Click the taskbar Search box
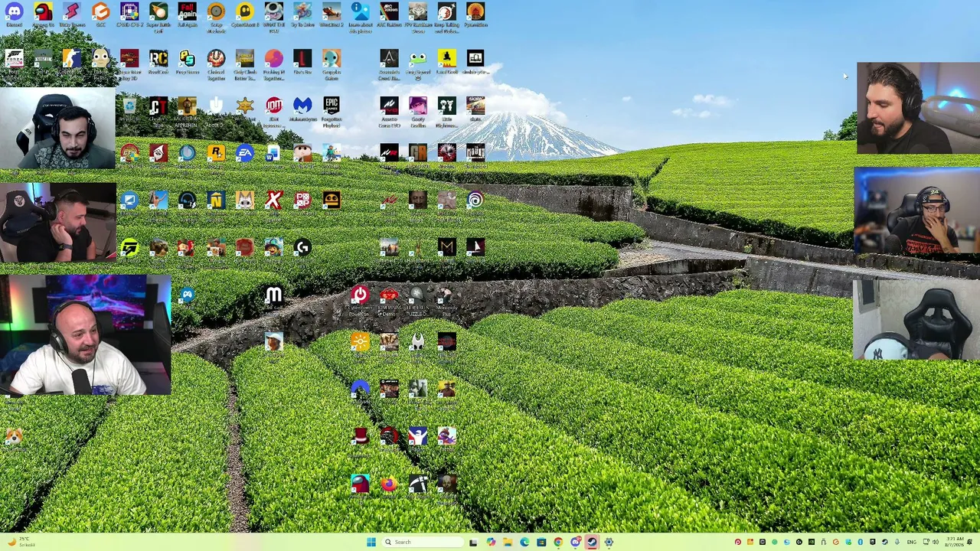The image size is (980, 551). tap(423, 542)
